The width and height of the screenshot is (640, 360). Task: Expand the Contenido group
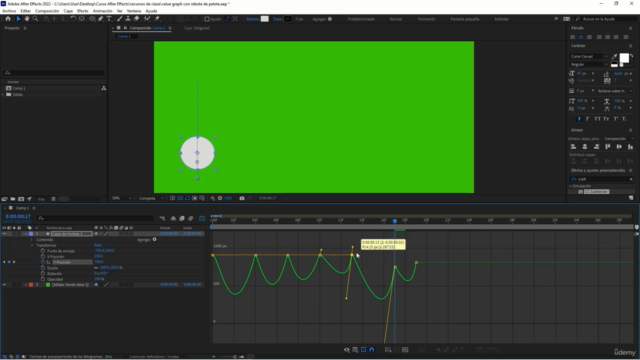32,240
